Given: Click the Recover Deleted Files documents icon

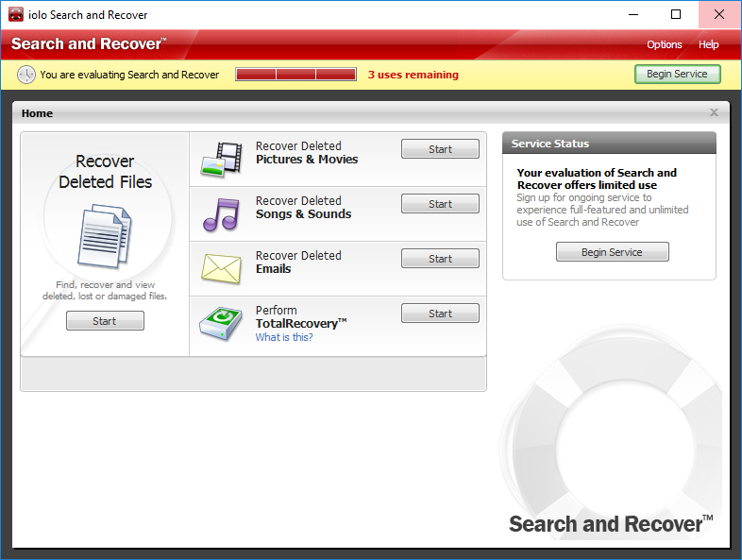Looking at the screenshot, I should tap(105, 236).
